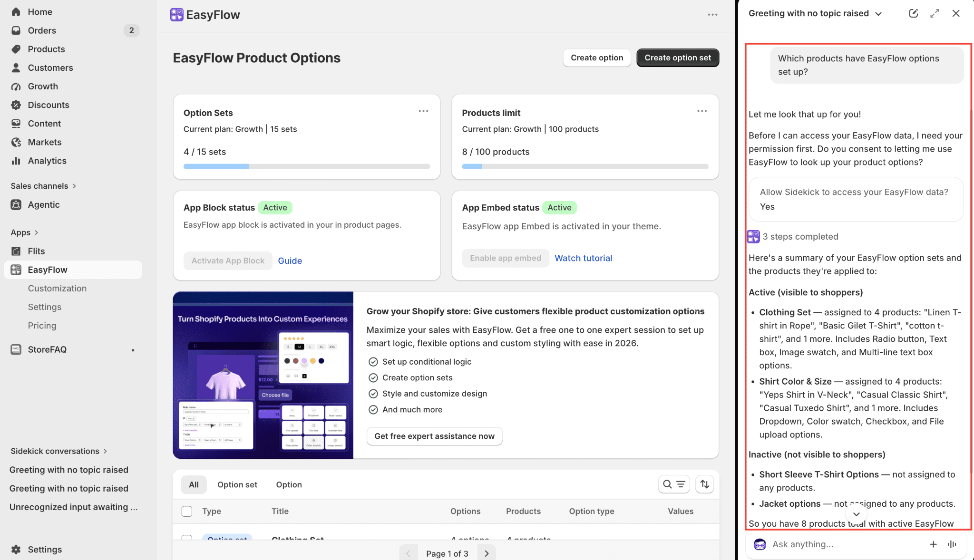This screenshot has height=560, width=974.
Task: Expand Sidekick panel to full size
Action: tap(935, 13)
